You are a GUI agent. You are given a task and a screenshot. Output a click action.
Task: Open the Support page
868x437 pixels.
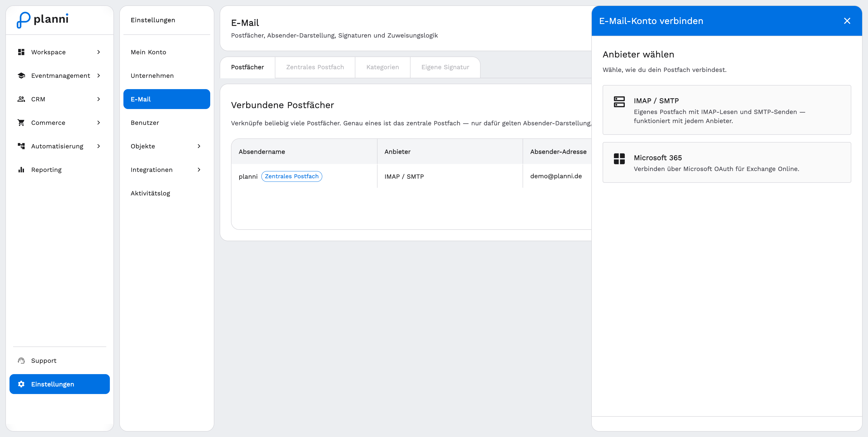[x=60, y=361]
